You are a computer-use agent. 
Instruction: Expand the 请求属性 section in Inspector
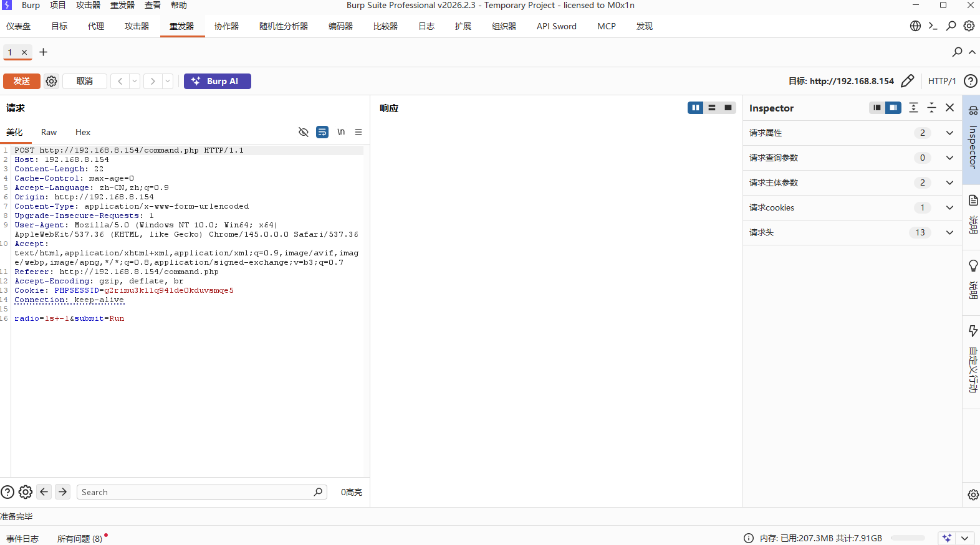point(949,133)
